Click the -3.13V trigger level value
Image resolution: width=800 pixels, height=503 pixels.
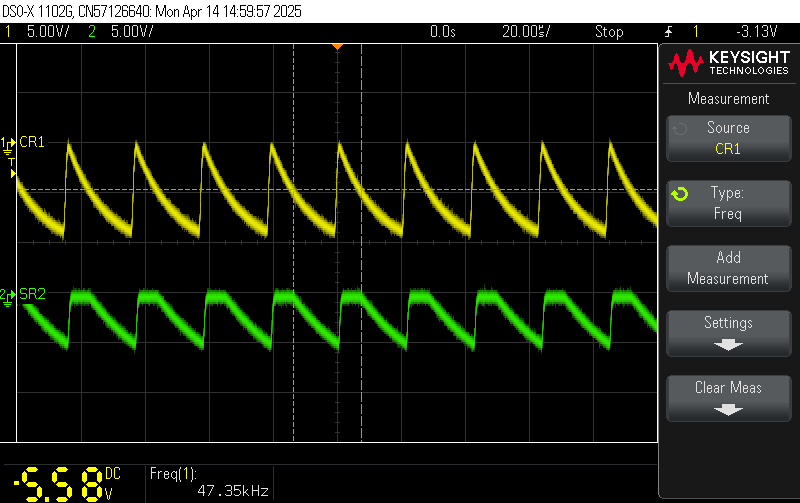(x=758, y=32)
